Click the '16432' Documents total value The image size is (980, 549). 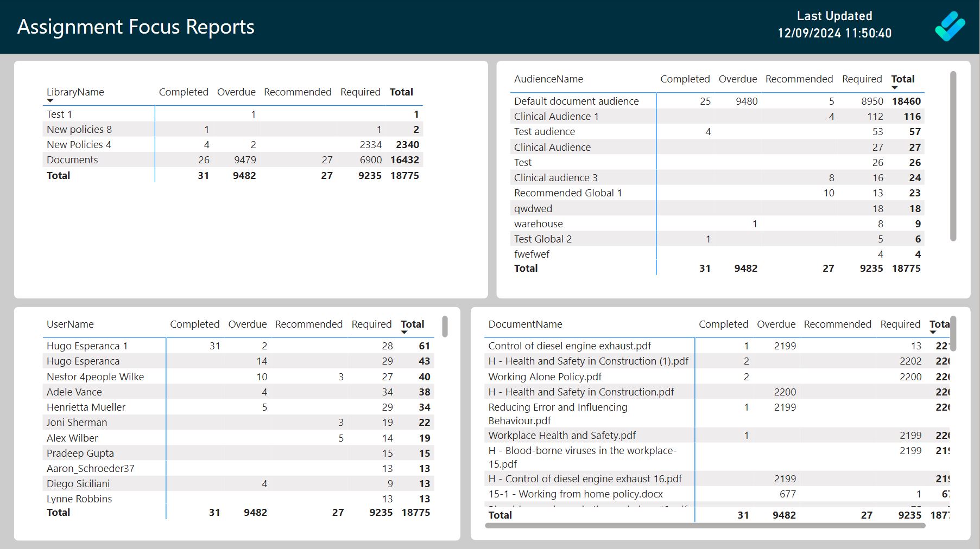(x=404, y=160)
